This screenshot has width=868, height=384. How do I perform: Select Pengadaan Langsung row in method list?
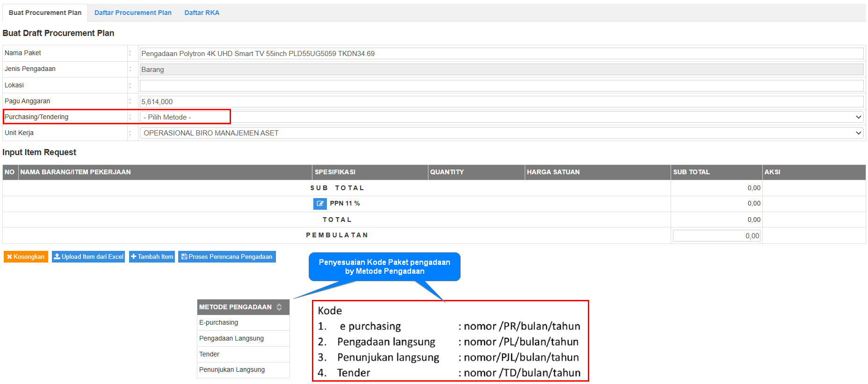(231, 339)
